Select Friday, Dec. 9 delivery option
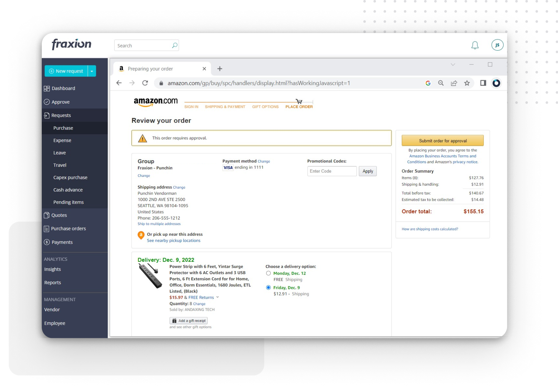The width and height of the screenshot is (558, 392). (268, 287)
